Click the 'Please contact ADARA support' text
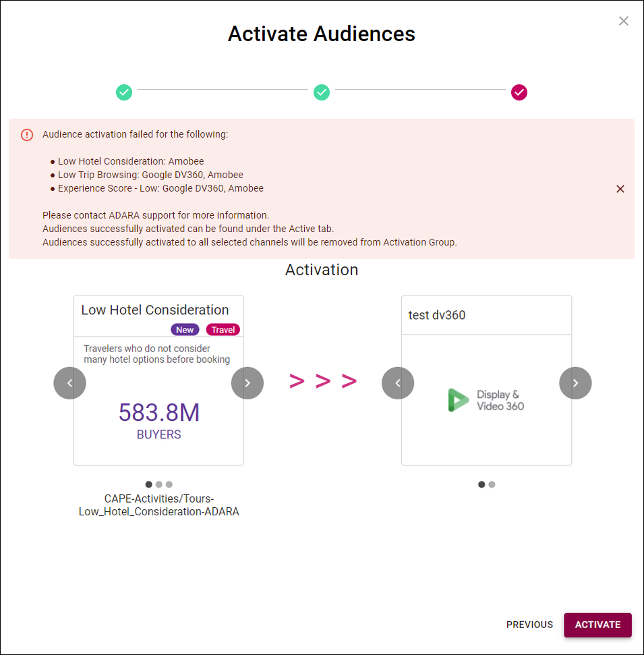The height and width of the screenshot is (655, 644). coord(156,215)
